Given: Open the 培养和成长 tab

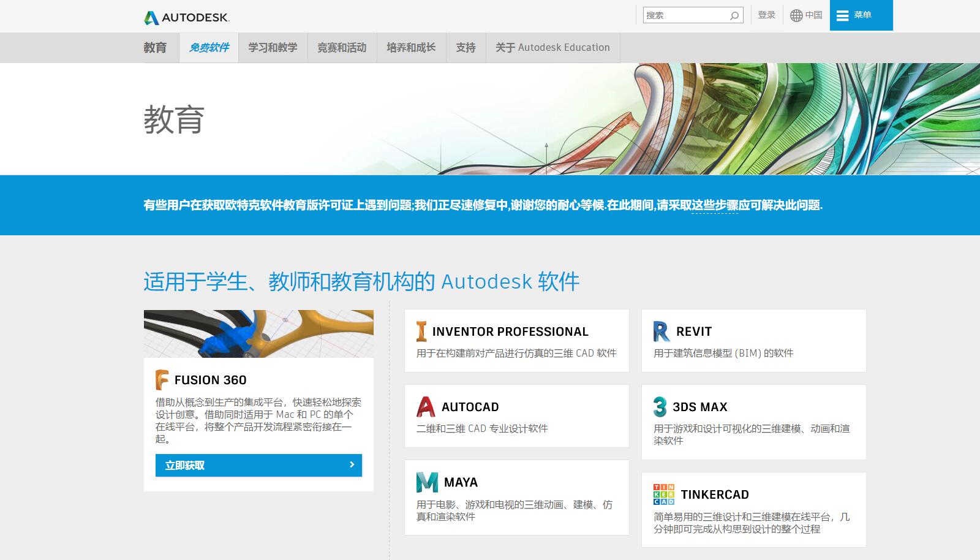Looking at the screenshot, I should (411, 48).
